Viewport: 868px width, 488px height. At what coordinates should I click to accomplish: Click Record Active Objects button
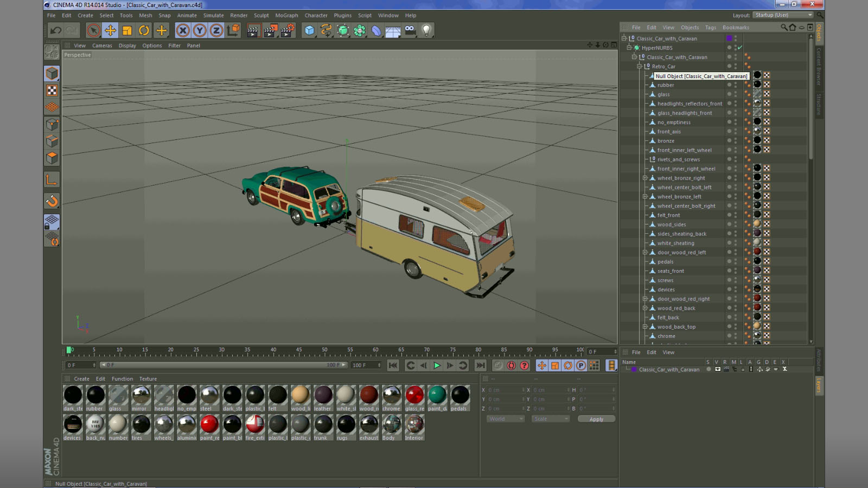point(498,365)
